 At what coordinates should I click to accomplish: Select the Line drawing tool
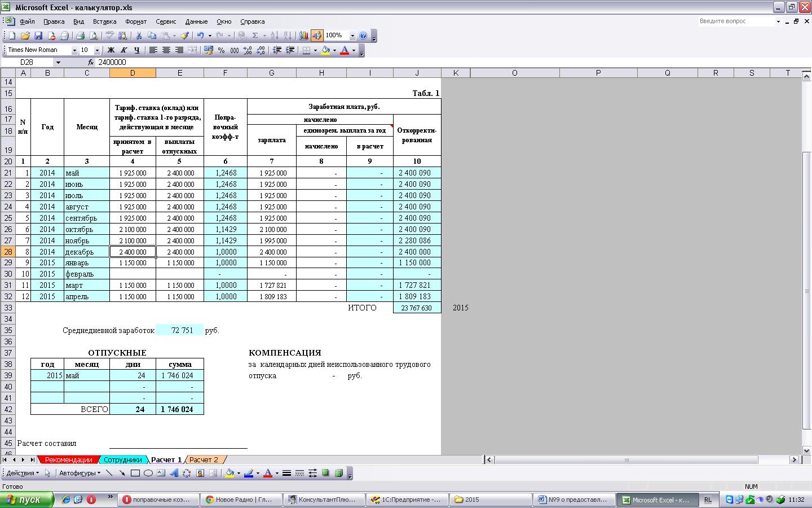tap(109, 473)
